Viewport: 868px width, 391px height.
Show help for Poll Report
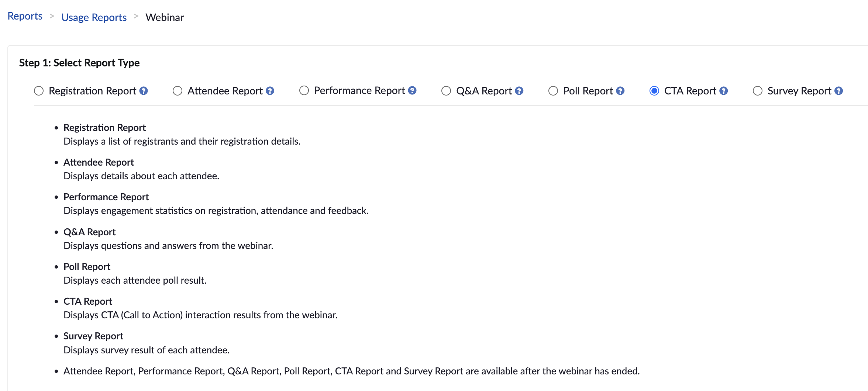[620, 91]
